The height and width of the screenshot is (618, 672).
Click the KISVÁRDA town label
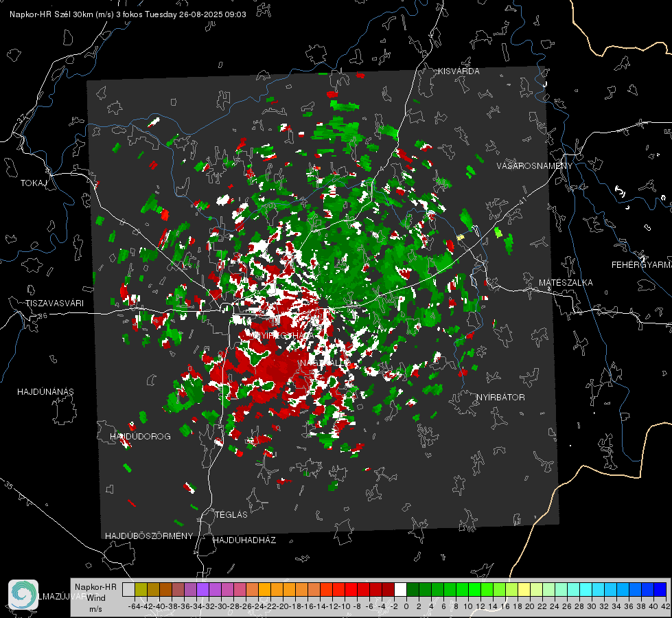click(459, 71)
